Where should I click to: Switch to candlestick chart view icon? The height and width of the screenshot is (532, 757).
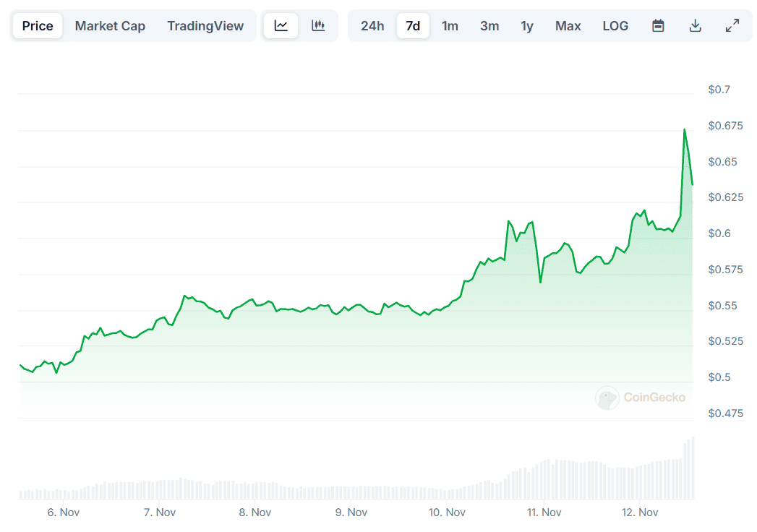318,26
